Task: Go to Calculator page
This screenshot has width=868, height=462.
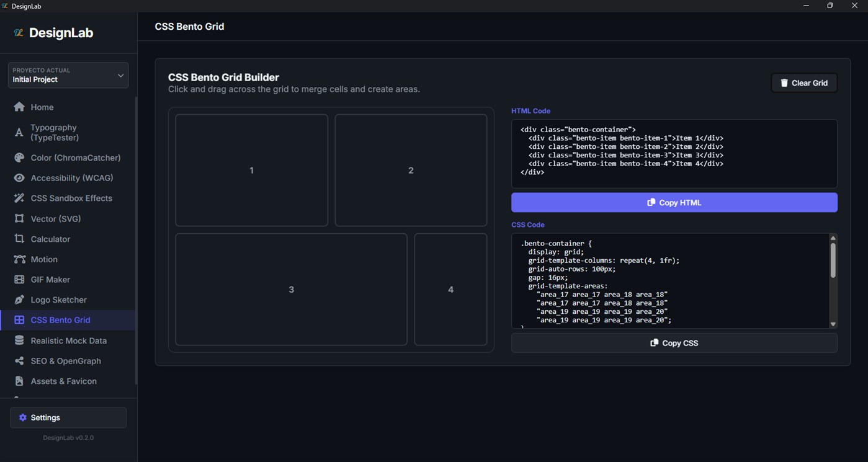Action: [68, 239]
